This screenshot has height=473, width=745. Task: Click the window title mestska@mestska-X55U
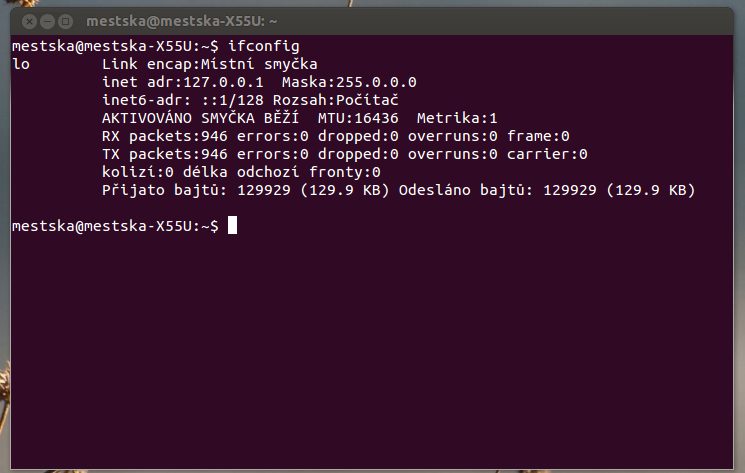click(x=181, y=21)
